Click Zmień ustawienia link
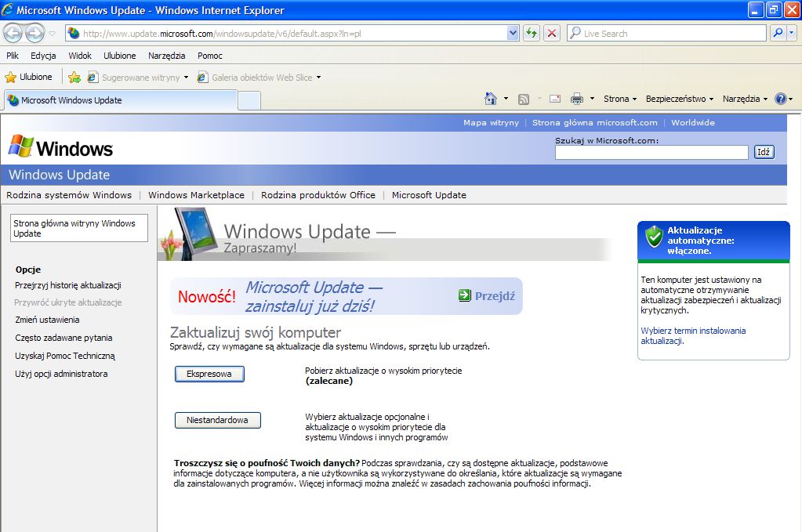Viewport: 802px width, 532px height. [x=47, y=320]
